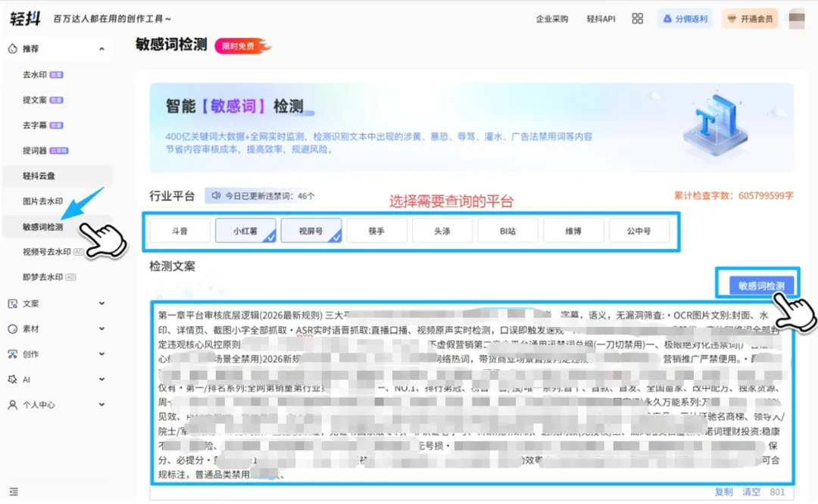818x504 pixels.
Task: Click the 3D T illustration in banner
Action: click(x=717, y=123)
